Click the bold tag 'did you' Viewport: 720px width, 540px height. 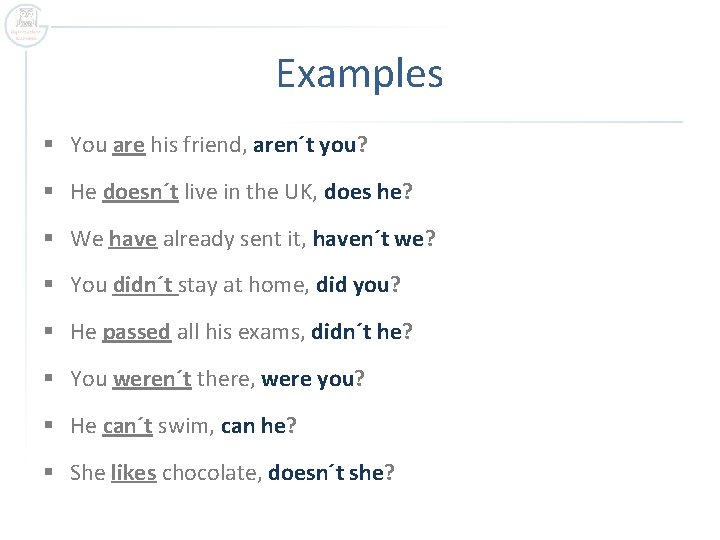pos(353,285)
